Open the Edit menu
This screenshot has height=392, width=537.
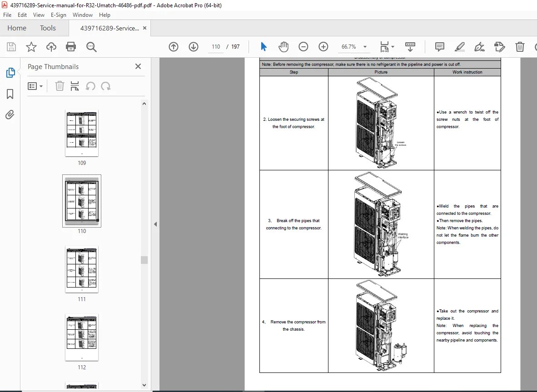[x=22, y=15]
